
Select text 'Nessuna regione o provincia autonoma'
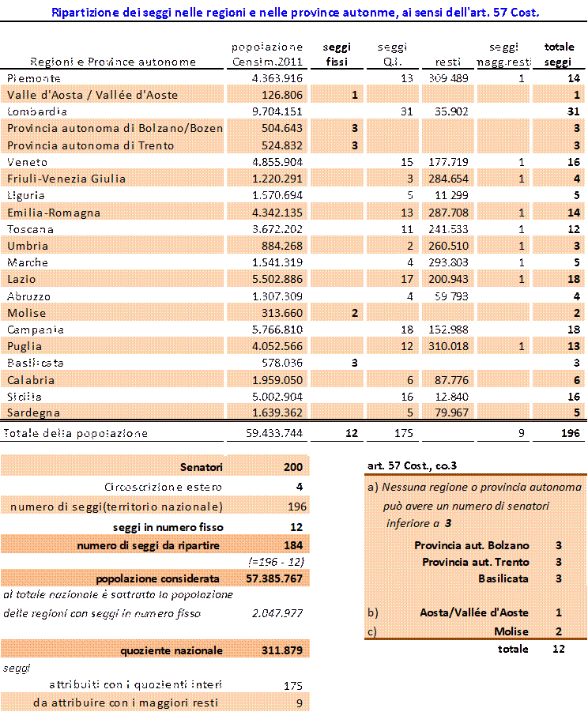(x=482, y=488)
